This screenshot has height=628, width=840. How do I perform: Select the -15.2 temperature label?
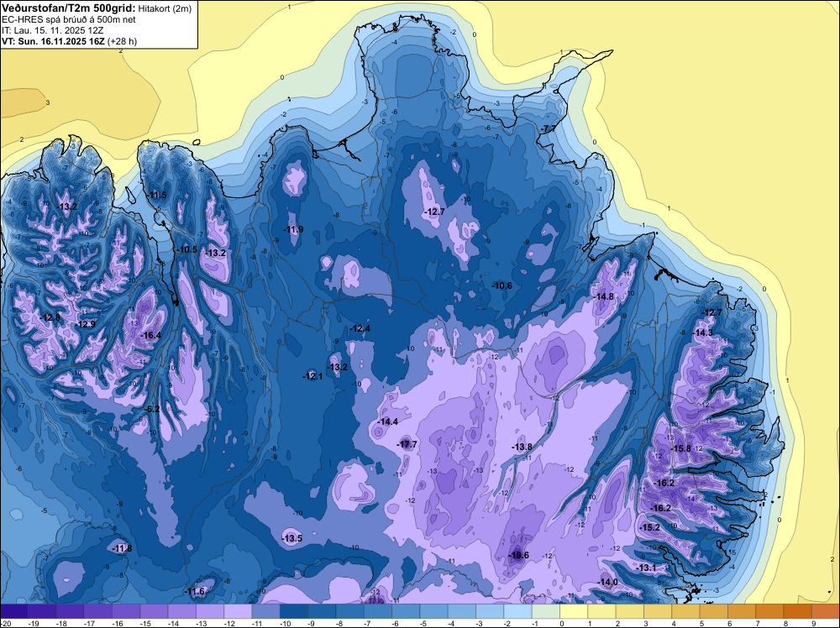pyautogui.click(x=650, y=527)
